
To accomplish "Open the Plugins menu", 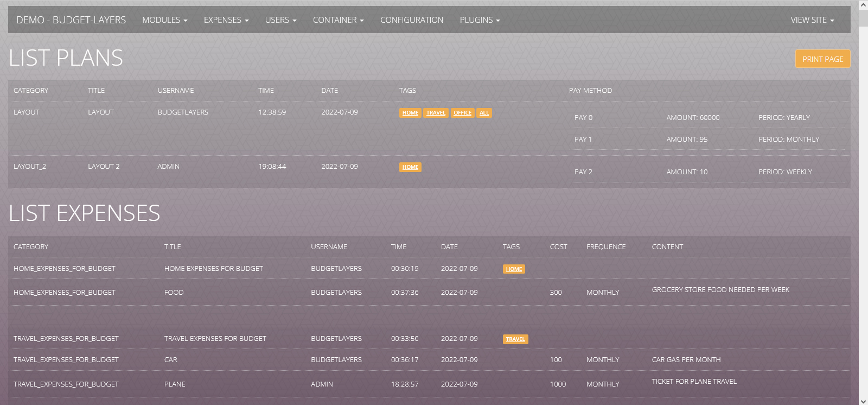I will tap(480, 20).
